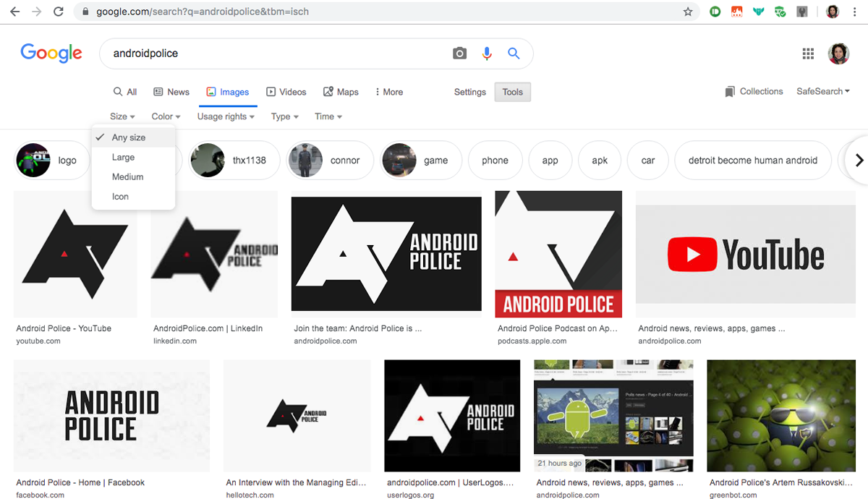Start voice search with microphone icon
The height and width of the screenshot is (499, 868).
487,54
